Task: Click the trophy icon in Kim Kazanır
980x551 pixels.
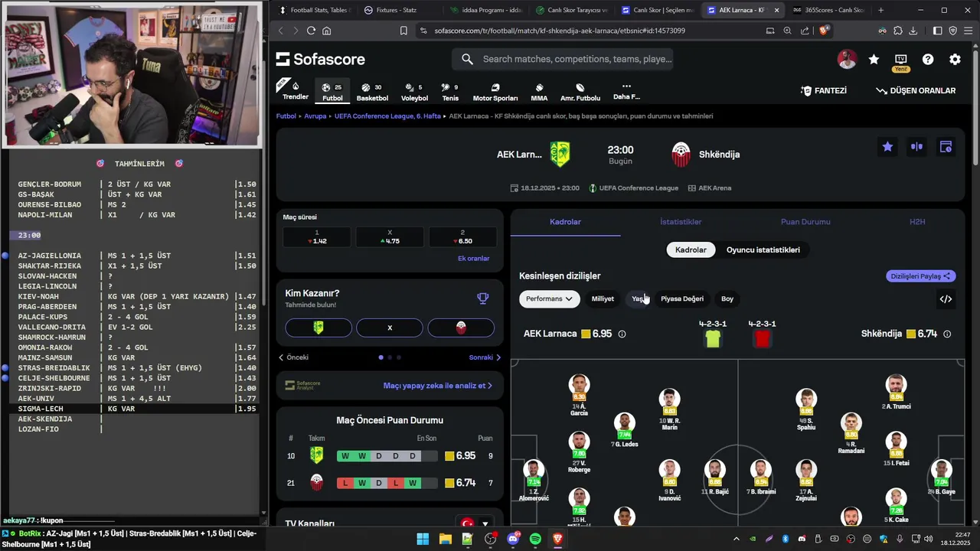Action: [482, 298]
